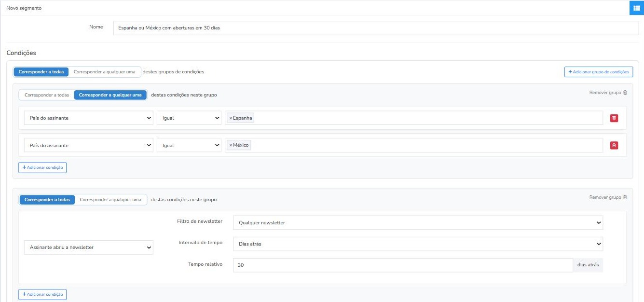Click the 'Tempo relativo' label
This screenshot has height=302, width=644.
click(206, 264)
